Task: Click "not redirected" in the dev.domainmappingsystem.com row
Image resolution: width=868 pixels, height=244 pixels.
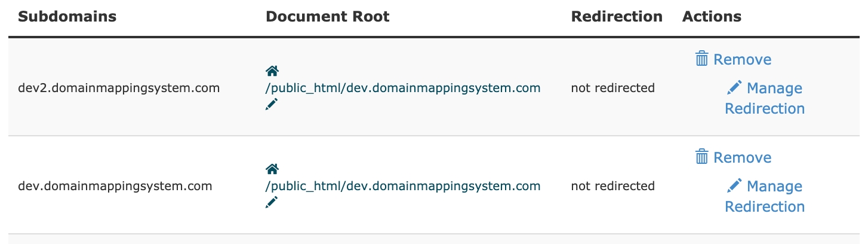Action: tap(612, 186)
